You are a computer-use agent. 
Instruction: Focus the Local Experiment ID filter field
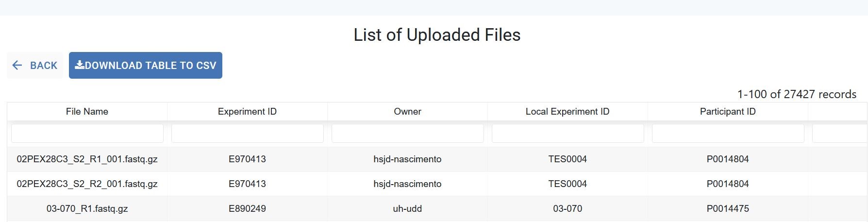(568, 134)
